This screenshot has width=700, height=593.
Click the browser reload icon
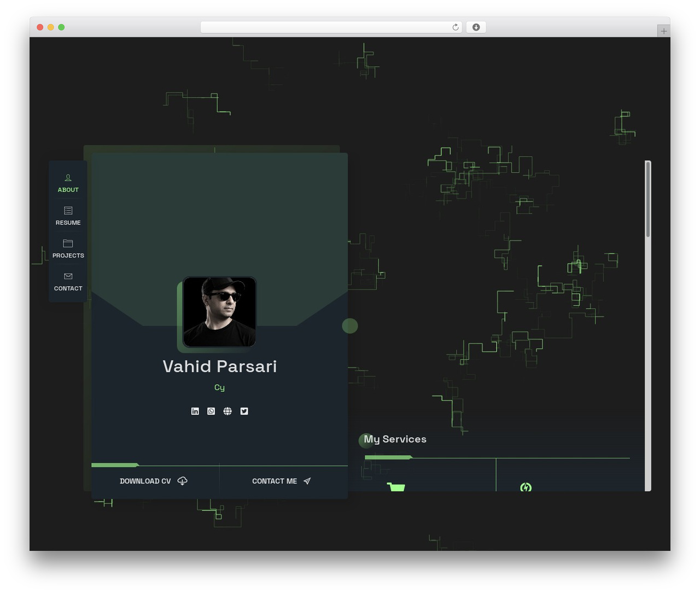[x=455, y=27]
